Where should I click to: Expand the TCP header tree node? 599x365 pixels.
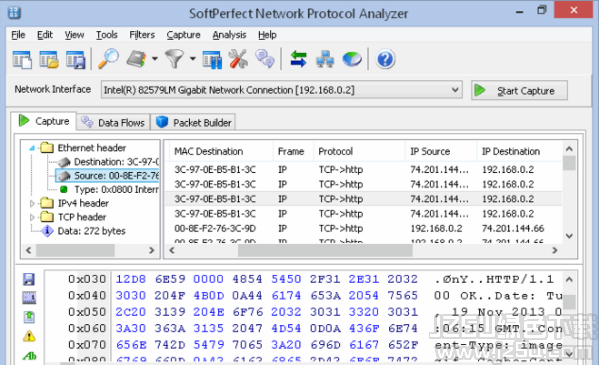coord(32,217)
